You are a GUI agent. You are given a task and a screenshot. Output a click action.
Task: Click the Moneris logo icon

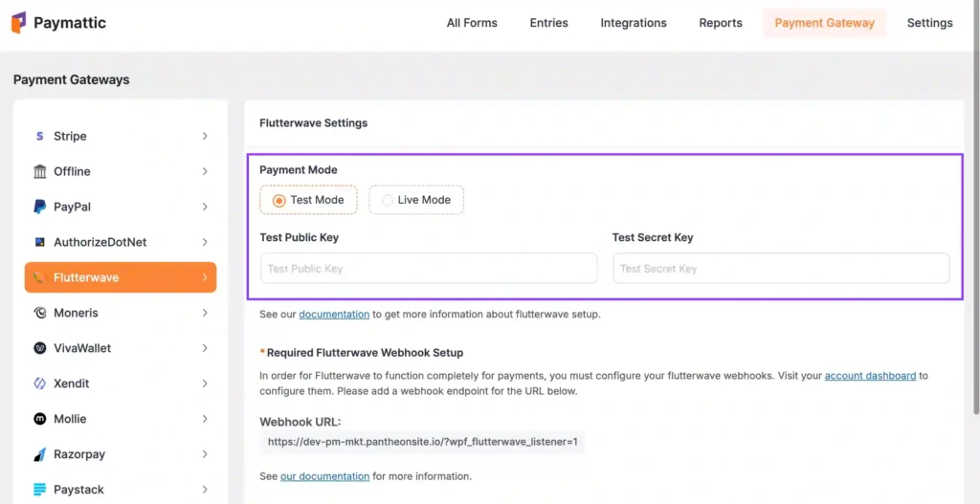click(x=40, y=313)
